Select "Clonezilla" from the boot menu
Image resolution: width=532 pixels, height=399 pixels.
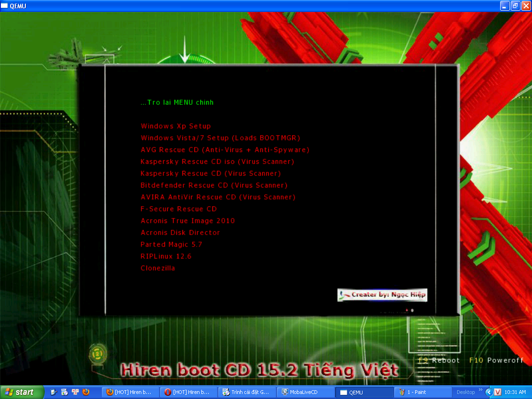point(157,268)
